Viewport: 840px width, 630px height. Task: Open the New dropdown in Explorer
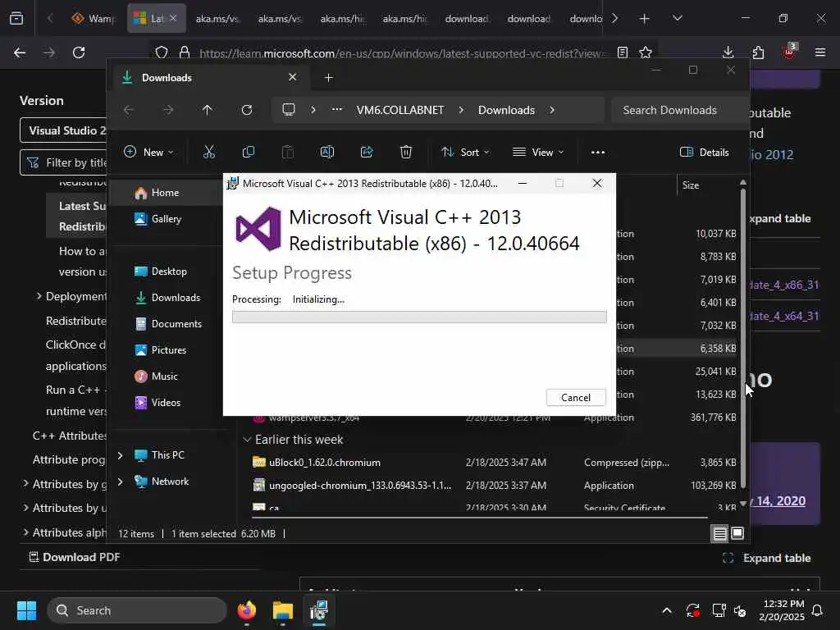[148, 152]
